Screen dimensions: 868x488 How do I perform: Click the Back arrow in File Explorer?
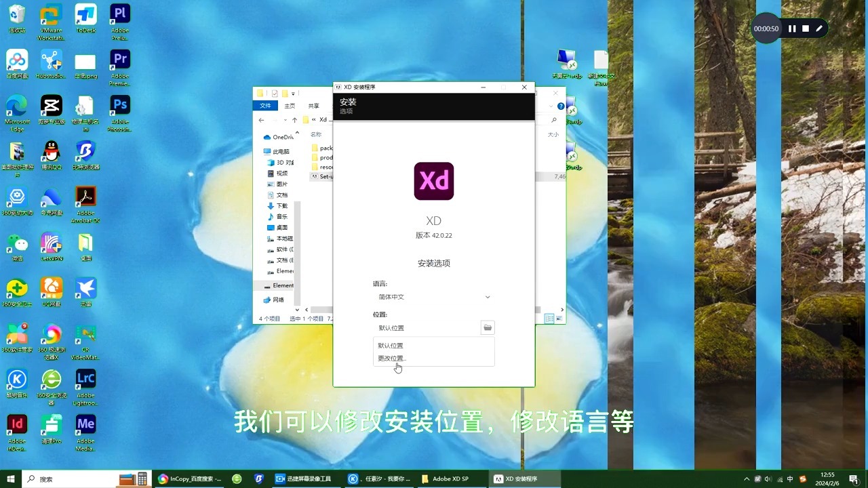[x=262, y=120]
